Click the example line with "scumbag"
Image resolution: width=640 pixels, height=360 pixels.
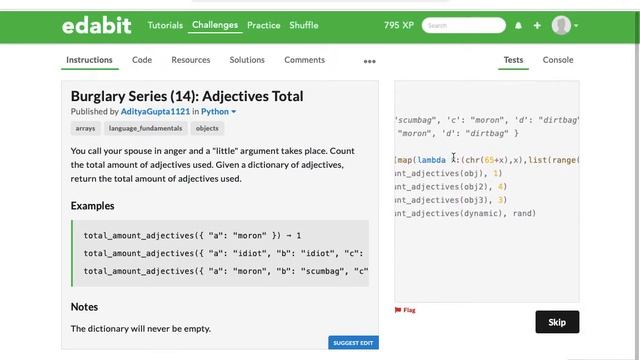coord(226,271)
